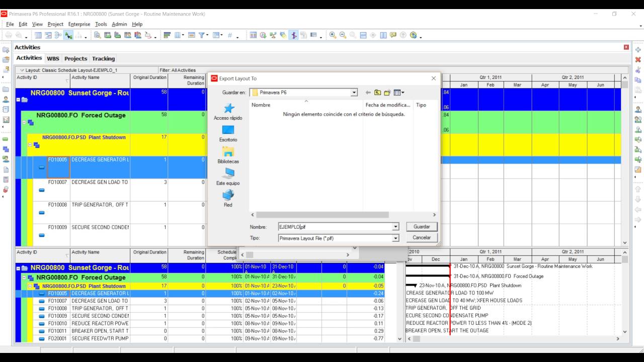The image size is (644, 362).
Task: Click the Cut scissors icon in right toolbar
Action: 638,70
